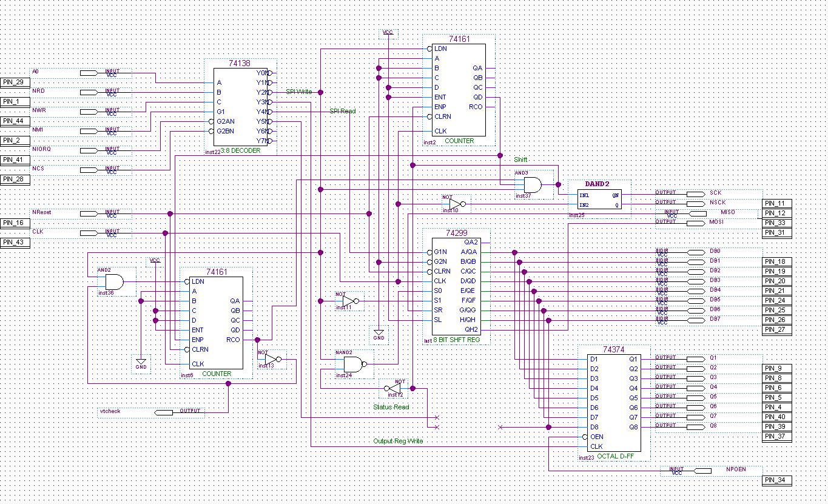This screenshot has height=504, width=828.
Task: Click the PIN_40 assignment label
Action: point(776,417)
